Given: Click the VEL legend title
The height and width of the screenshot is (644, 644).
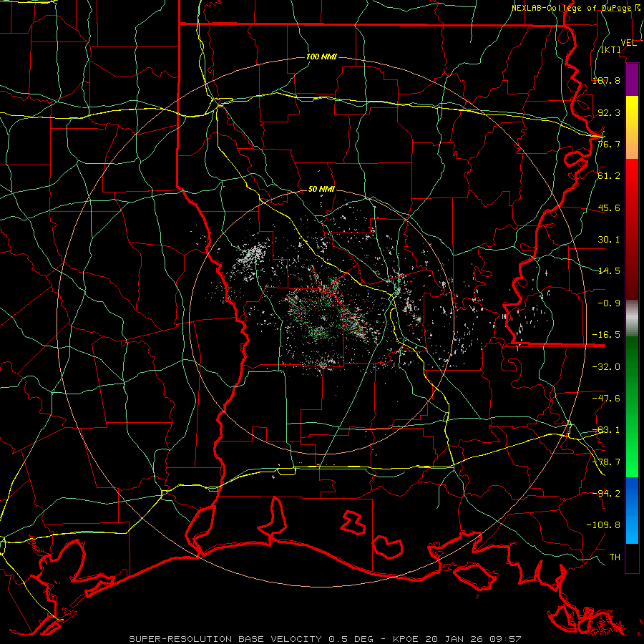Looking at the screenshot, I should click(x=629, y=43).
